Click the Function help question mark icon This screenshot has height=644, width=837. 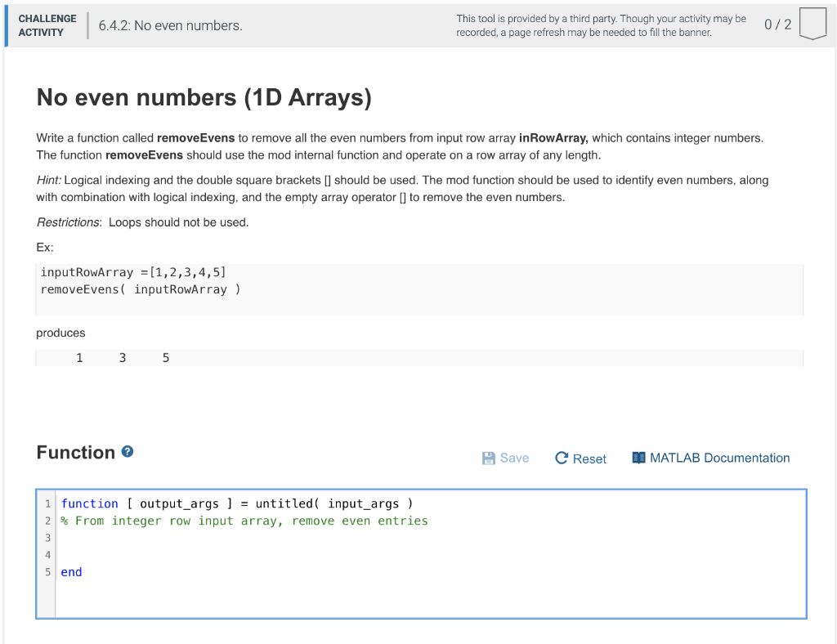tap(127, 451)
